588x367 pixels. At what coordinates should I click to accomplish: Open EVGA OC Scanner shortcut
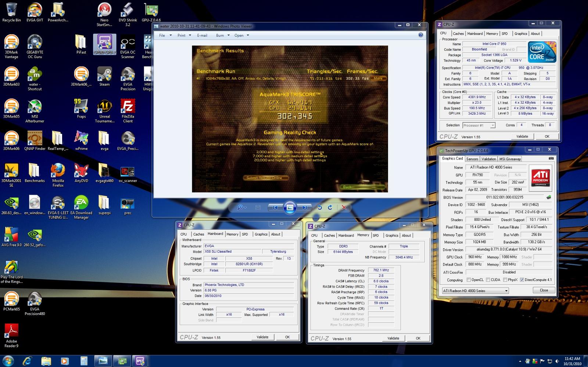[x=128, y=47]
